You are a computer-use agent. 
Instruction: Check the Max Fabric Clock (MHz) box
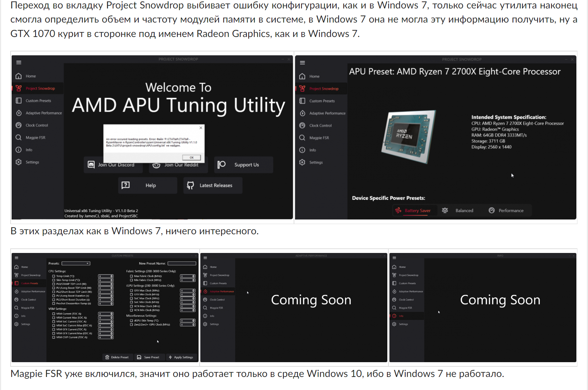point(132,276)
